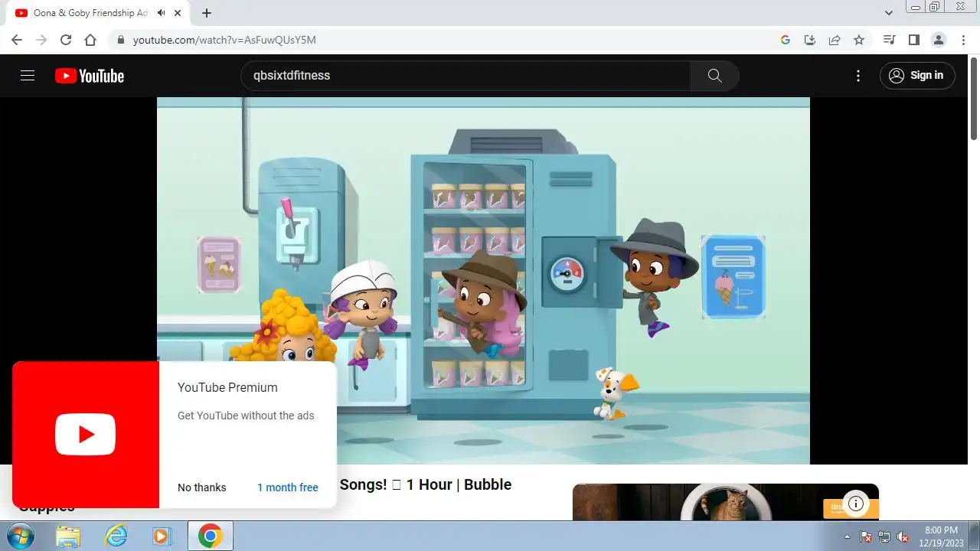
Task: View site information lock icon
Action: 121,40
